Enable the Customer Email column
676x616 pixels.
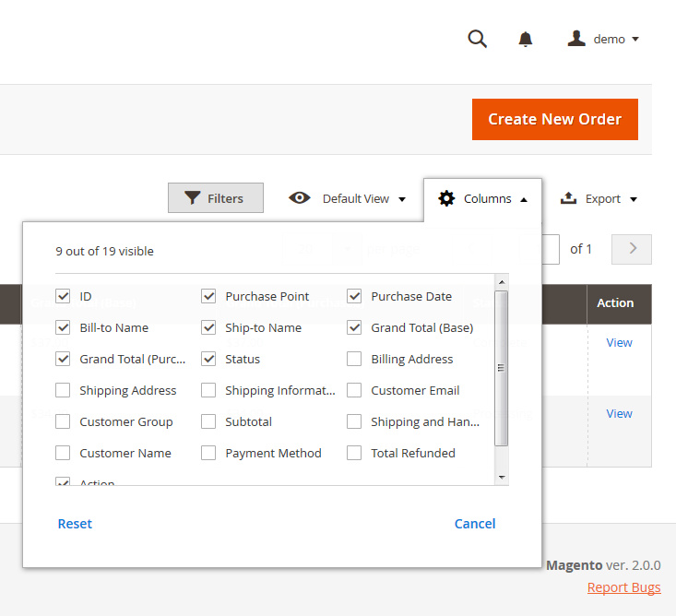pos(354,390)
